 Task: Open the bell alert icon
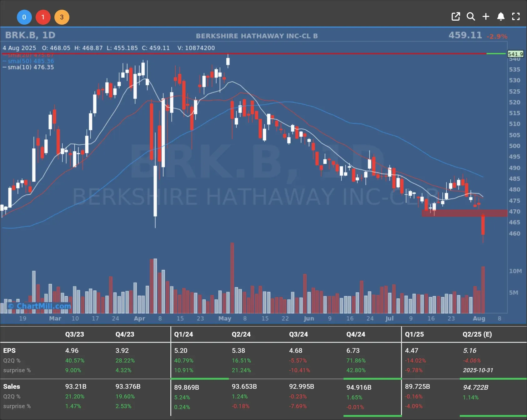coord(501,17)
